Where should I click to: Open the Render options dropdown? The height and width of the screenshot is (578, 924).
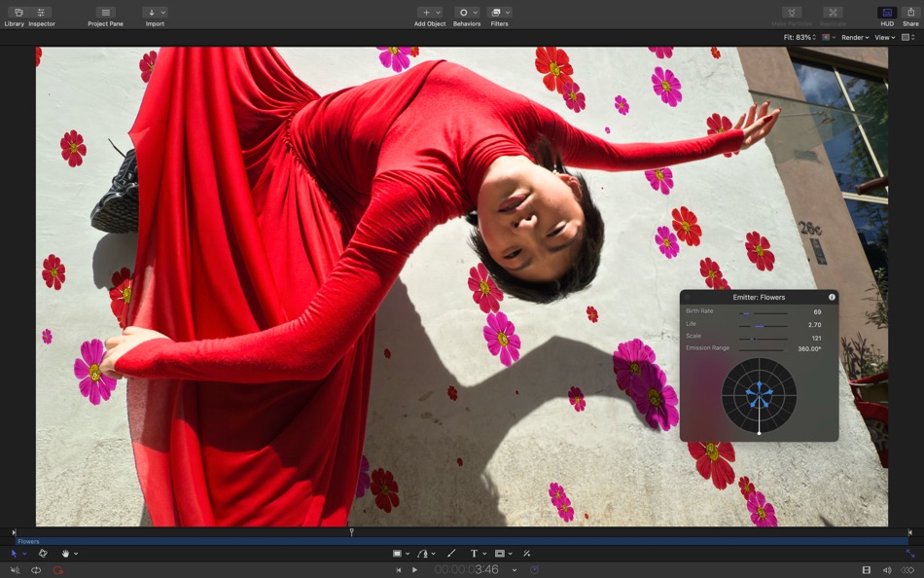click(x=856, y=37)
